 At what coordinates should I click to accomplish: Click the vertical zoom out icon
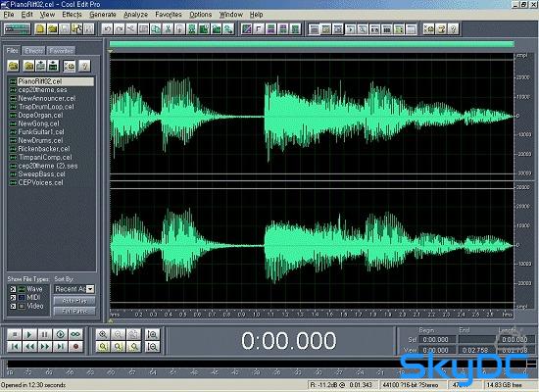point(152,347)
